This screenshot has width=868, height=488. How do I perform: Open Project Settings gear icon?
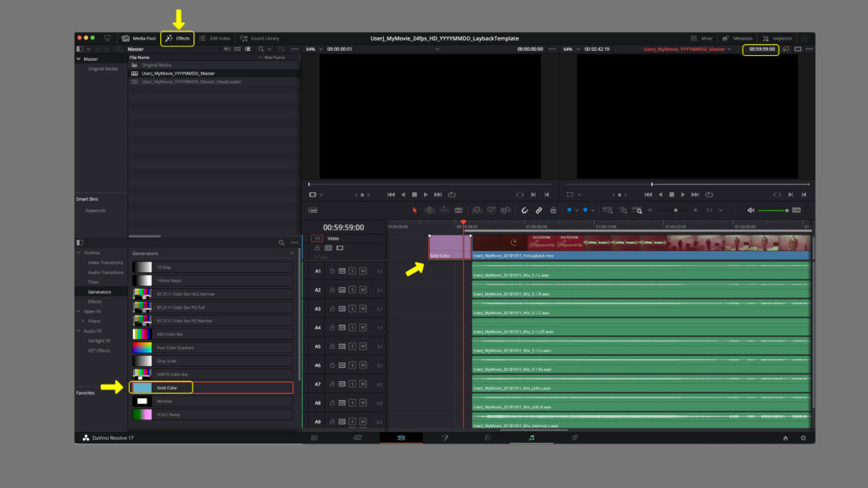804,438
